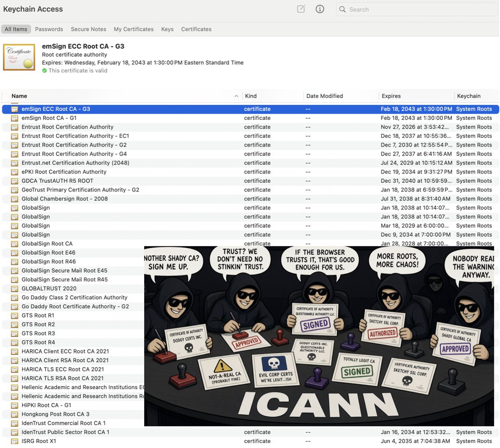Select HARICA Client ECC Root CA 2021
This screenshot has height=448, width=500.
(65, 351)
